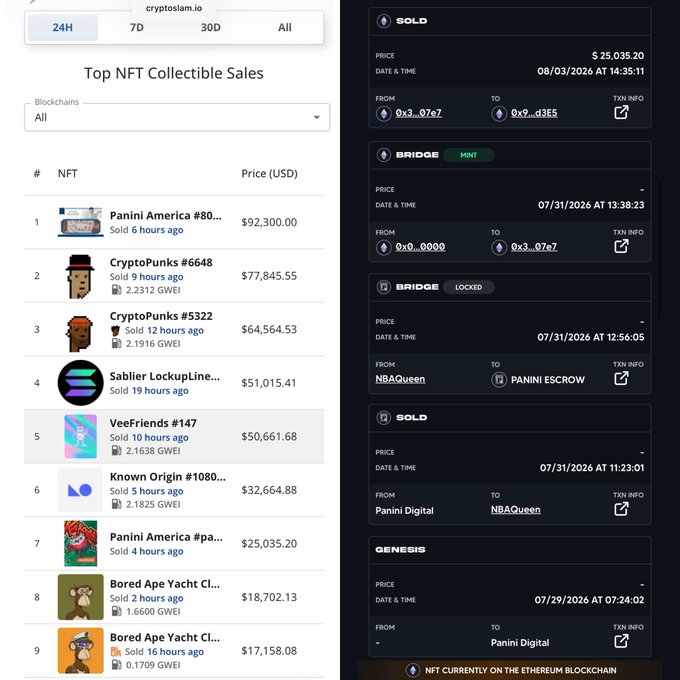This screenshot has width=680, height=680.
Task: Click Ethereum icon beside 0x9...d3E5
Action: coord(499,114)
